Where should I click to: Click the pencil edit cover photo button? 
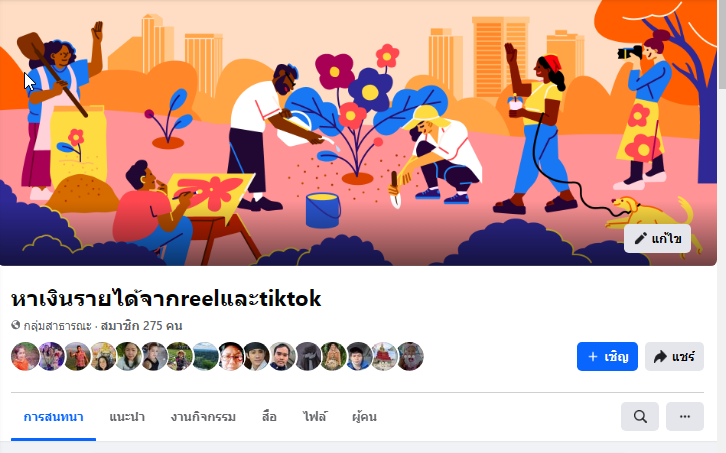[657, 239]
